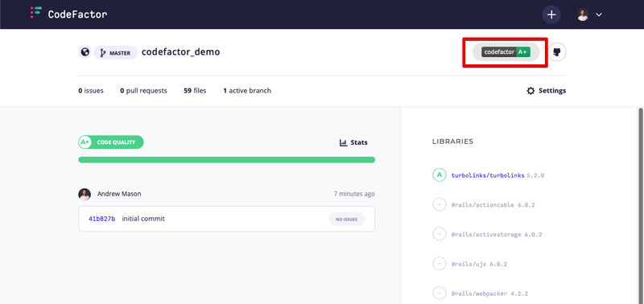
Task: Select @rails/activestorage 6.0.2 library
Action: (497, 235)
